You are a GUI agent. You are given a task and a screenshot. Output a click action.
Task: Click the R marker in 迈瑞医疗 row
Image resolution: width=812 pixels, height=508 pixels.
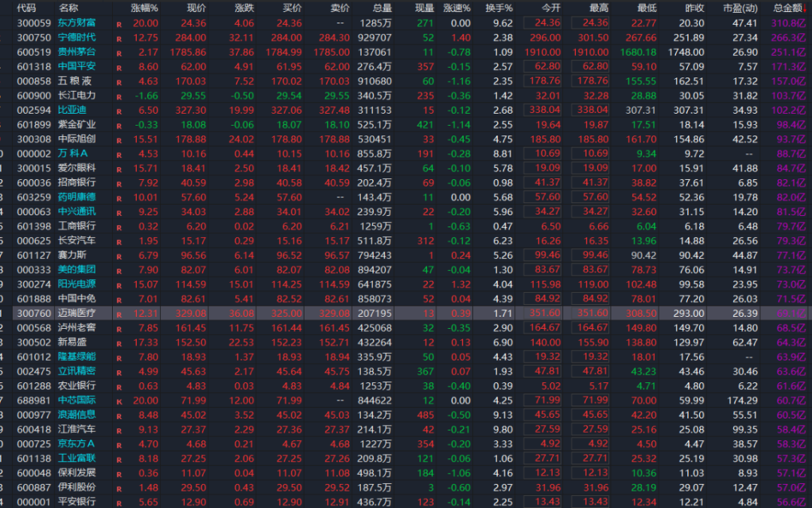[x=119, y=314]
